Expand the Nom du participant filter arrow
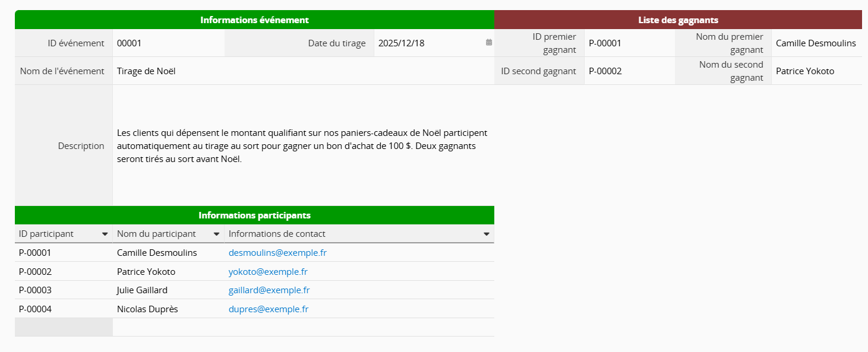Image resolution: width=868 pixels, height=352 pixels. coord(216,234)
